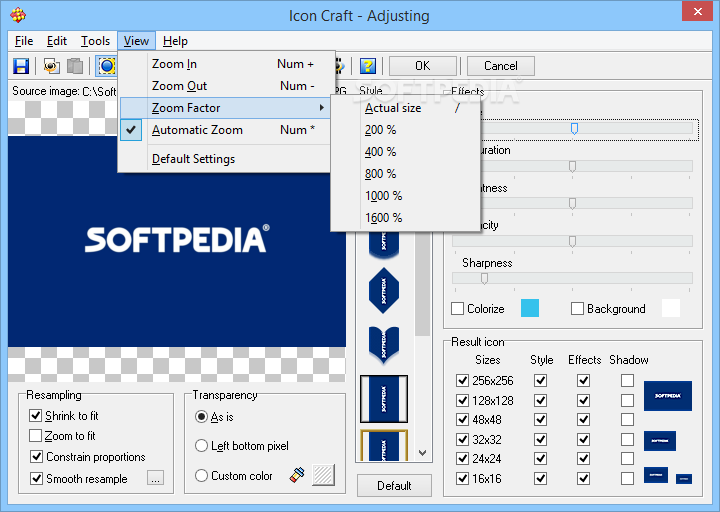Open smooth resample options ellipsis button

click(x=155, y=478)
